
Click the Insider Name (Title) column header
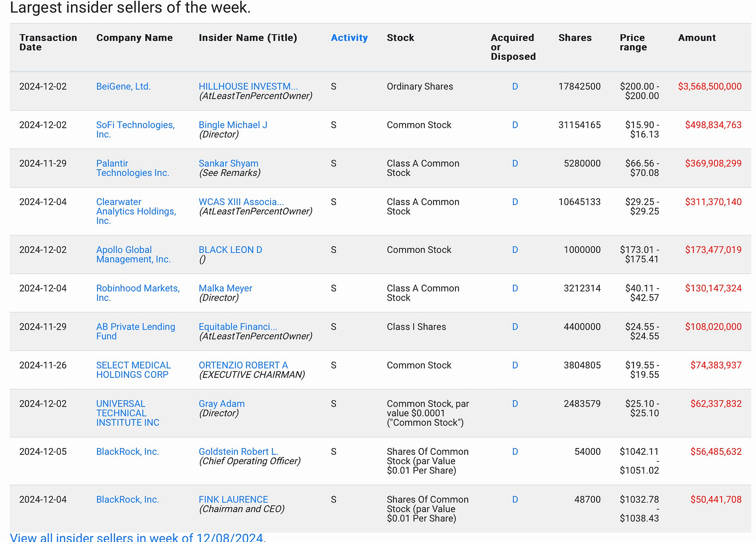click(x=248, y=38)
